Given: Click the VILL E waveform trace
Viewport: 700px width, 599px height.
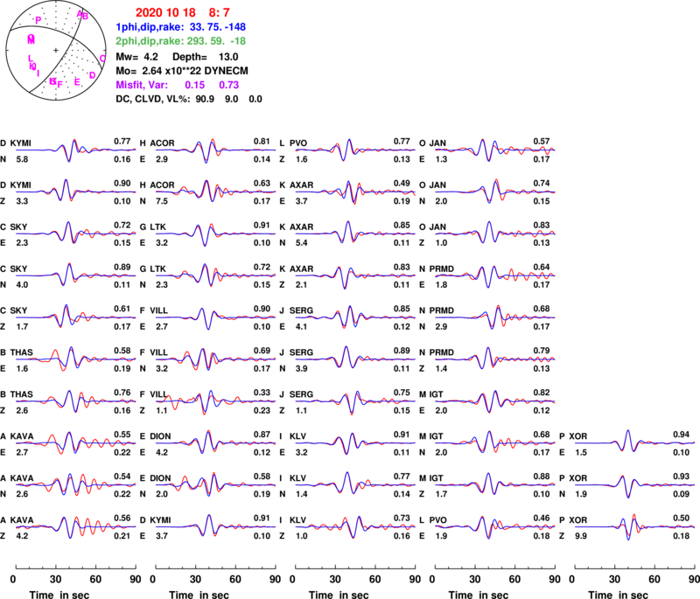Looking at the screenshot, I should 215,317.
